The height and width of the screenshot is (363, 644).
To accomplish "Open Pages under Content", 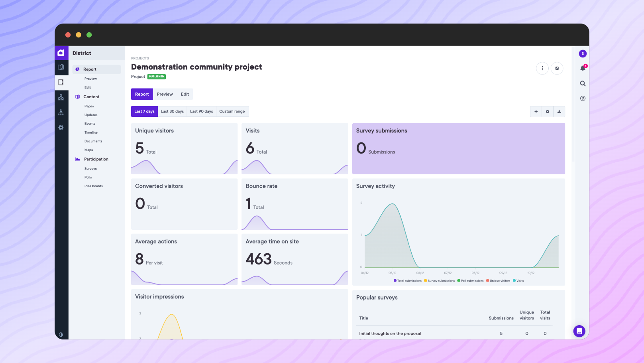I will [89, 107].
